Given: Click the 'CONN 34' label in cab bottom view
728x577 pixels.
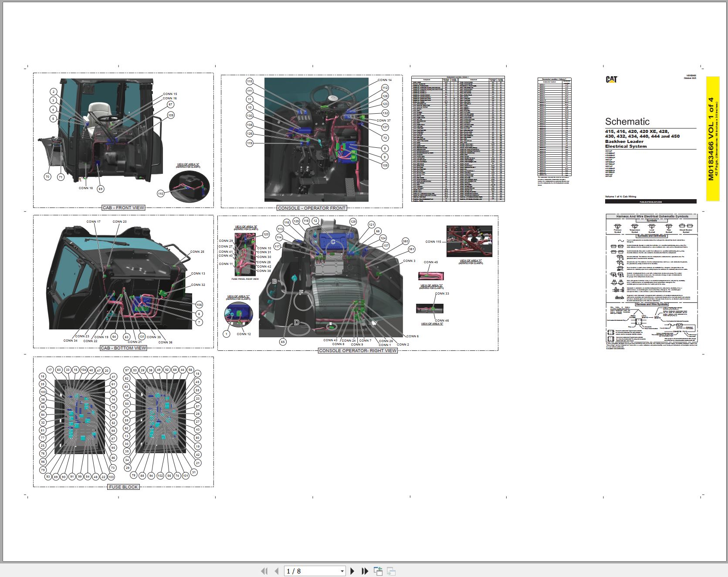Looking at the screenshot, I should 70,341.
